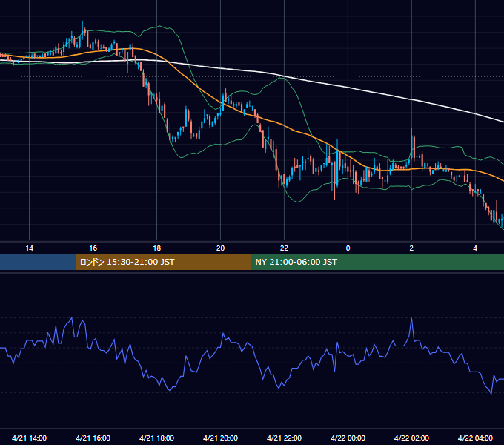Select the blue session band before ロンドン
Viewport: 504px width, 445px height.
38,262
